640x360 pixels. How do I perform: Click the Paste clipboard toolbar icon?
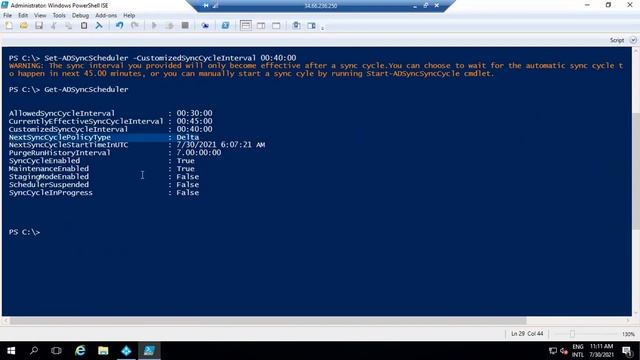click(84, 26)
